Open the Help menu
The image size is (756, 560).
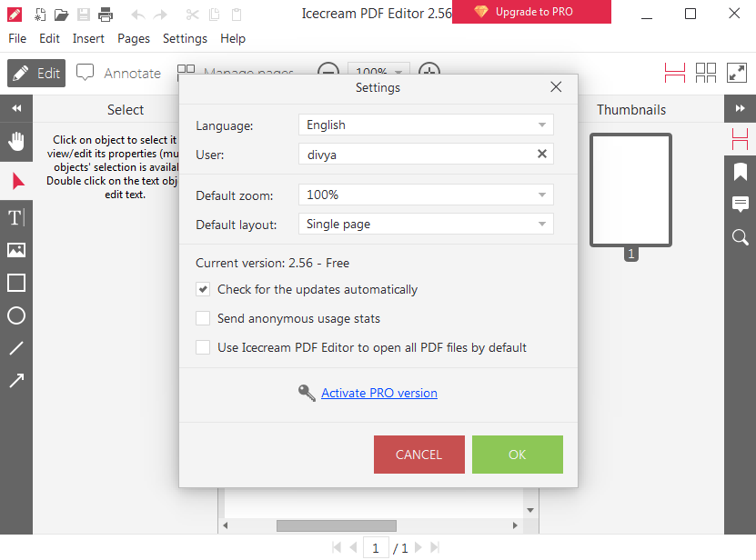[233, 38]
